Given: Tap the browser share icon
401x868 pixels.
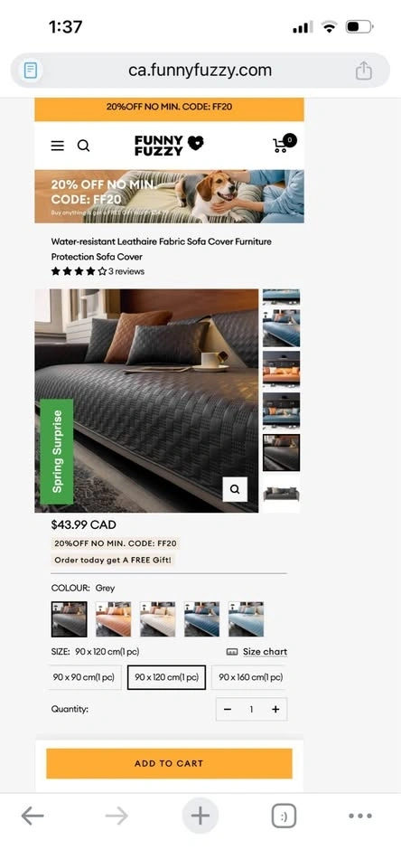Looking at the screenshot, I should tap(363, 71).
